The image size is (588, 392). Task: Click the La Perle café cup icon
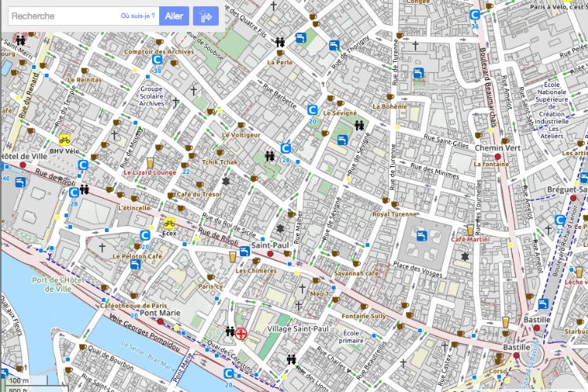[280, 53]
